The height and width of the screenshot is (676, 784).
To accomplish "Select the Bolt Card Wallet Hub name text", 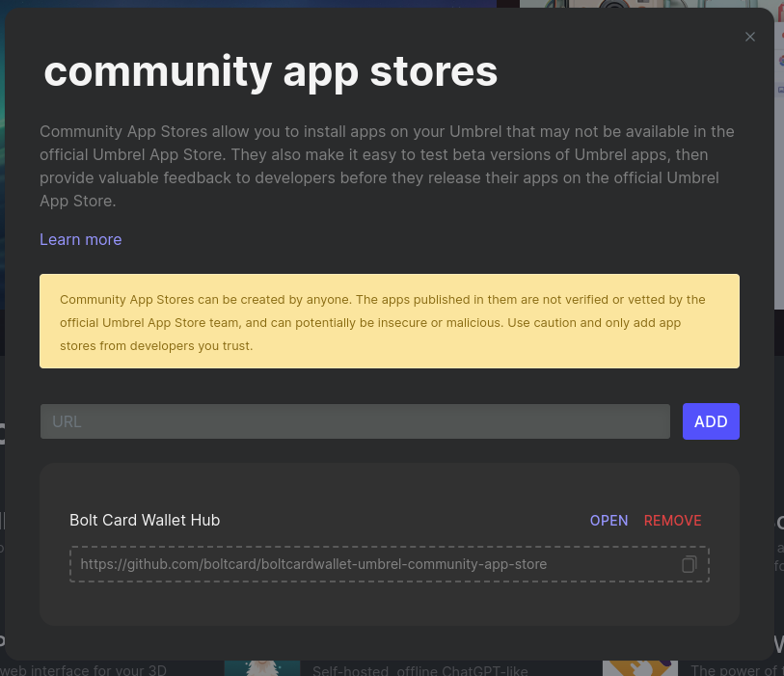I will coord(145,520).
